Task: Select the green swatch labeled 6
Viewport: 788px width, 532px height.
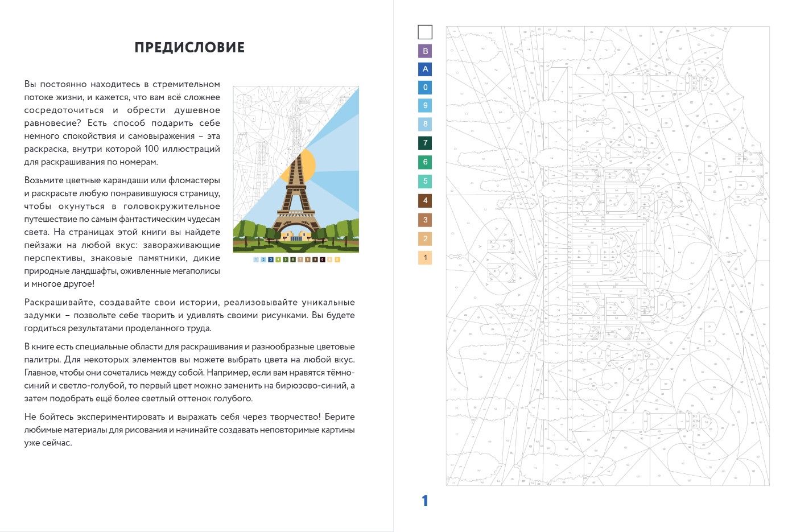Action: click(425, 162)
